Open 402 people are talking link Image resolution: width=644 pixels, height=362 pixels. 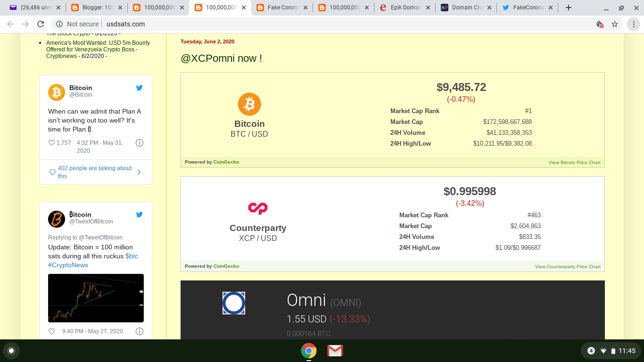tap(95, 172)
